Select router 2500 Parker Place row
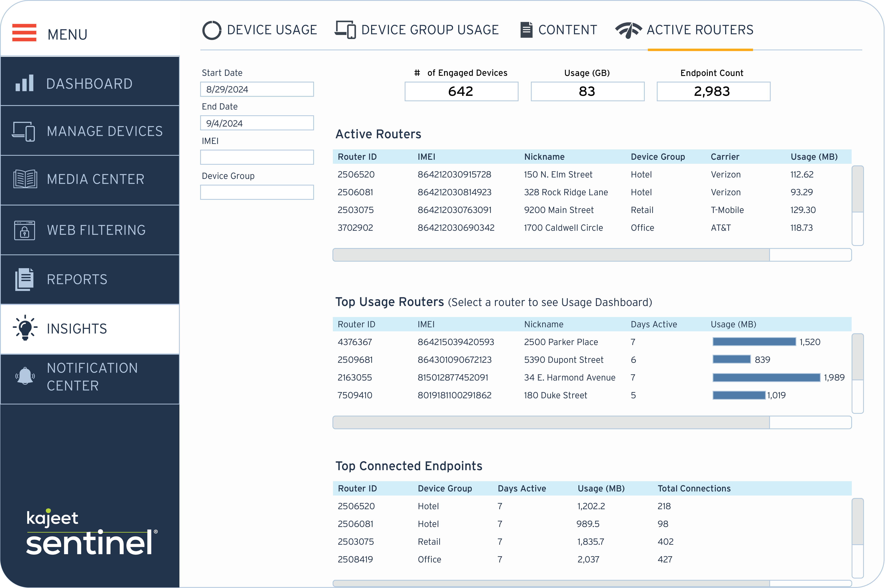 pos(561,342)
